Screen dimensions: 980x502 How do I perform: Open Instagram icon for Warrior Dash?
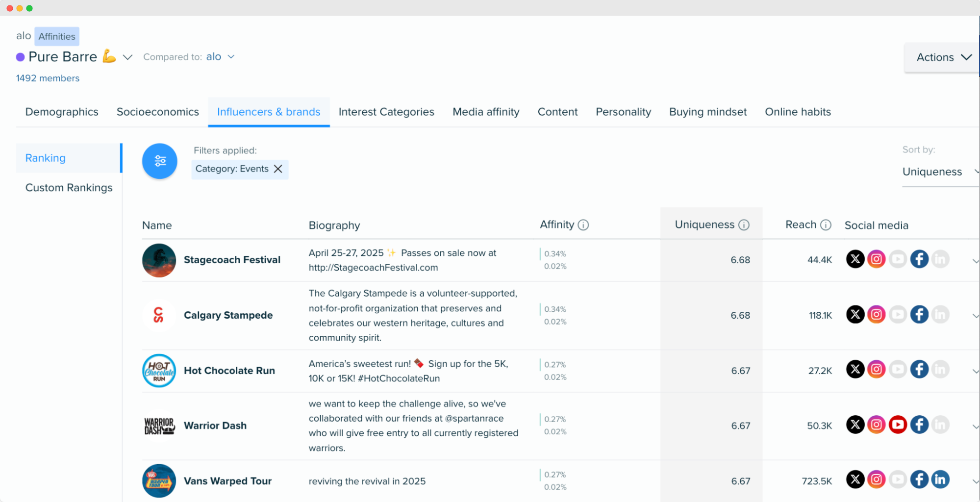(877, 425)
